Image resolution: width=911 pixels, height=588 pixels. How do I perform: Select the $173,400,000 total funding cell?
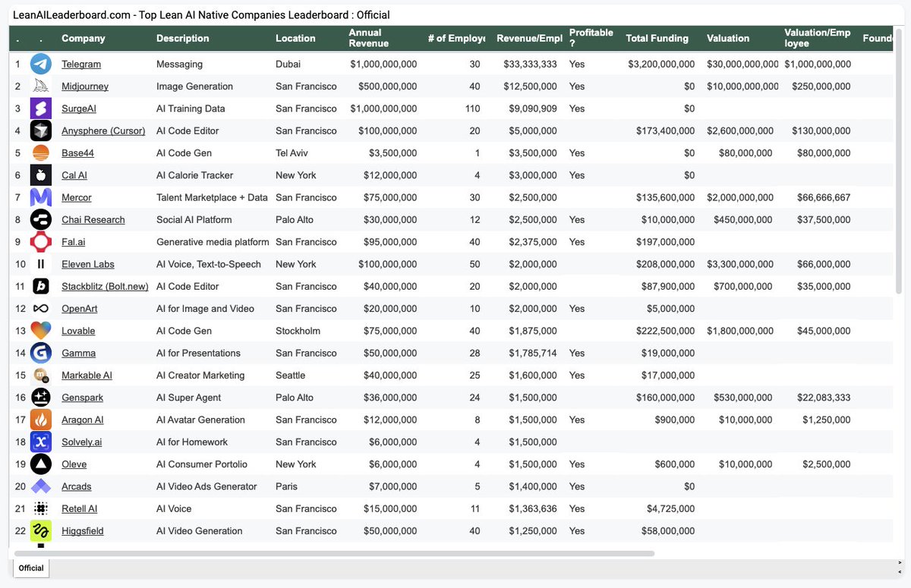coord(665,130)
